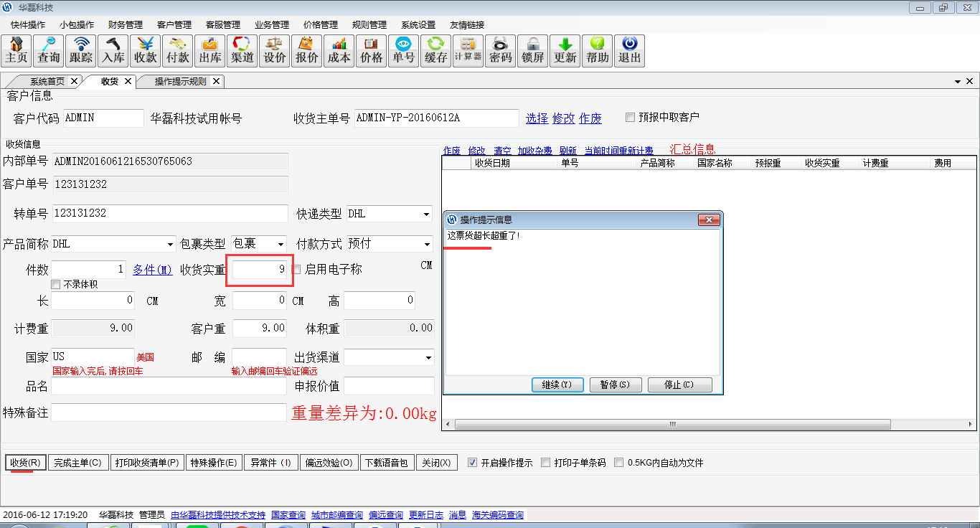Click the 收款 payment collection icon
980x528 pixels.
tap(146, 51)
